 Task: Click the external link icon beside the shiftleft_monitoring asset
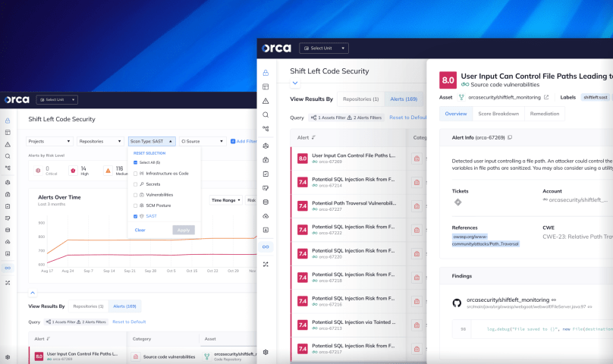pyautogui.click(x=546, y=97)
